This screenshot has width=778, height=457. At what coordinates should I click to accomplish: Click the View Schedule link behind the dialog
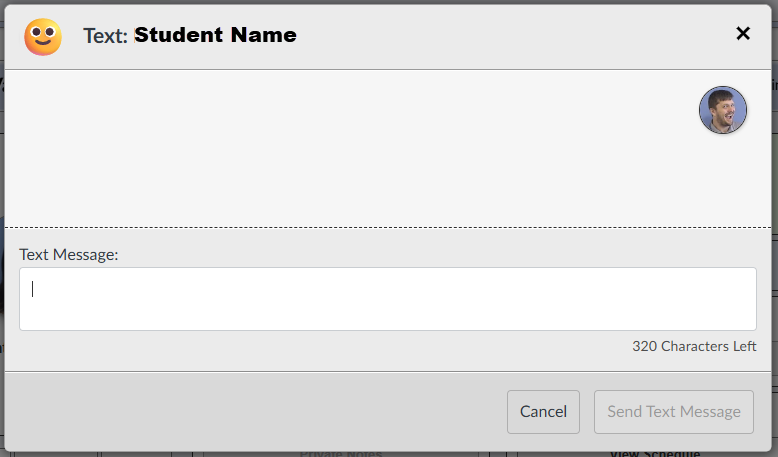coord(655,453)
